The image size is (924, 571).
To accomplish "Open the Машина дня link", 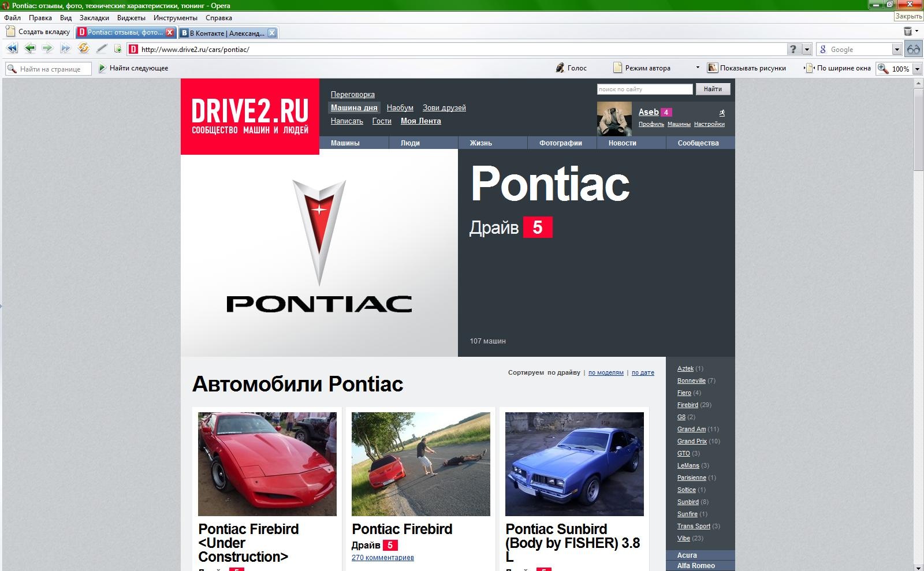I will pos(354,107).
